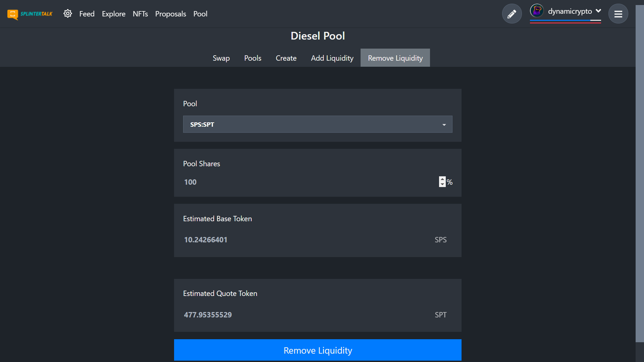This screenshot has height=362, width=644.
Task: Click the pencil compose post icon
Action: [512, 14]
